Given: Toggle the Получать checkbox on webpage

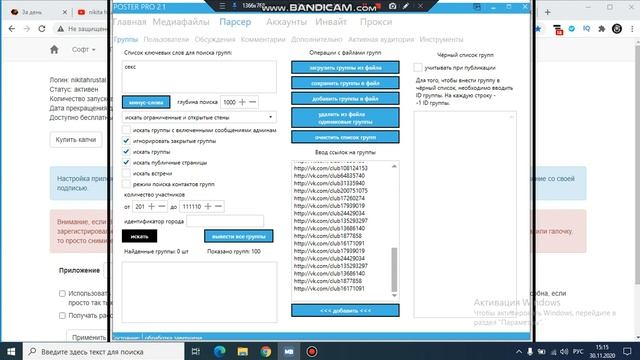Looking at the screenshot, I should (x=62, y=316).
